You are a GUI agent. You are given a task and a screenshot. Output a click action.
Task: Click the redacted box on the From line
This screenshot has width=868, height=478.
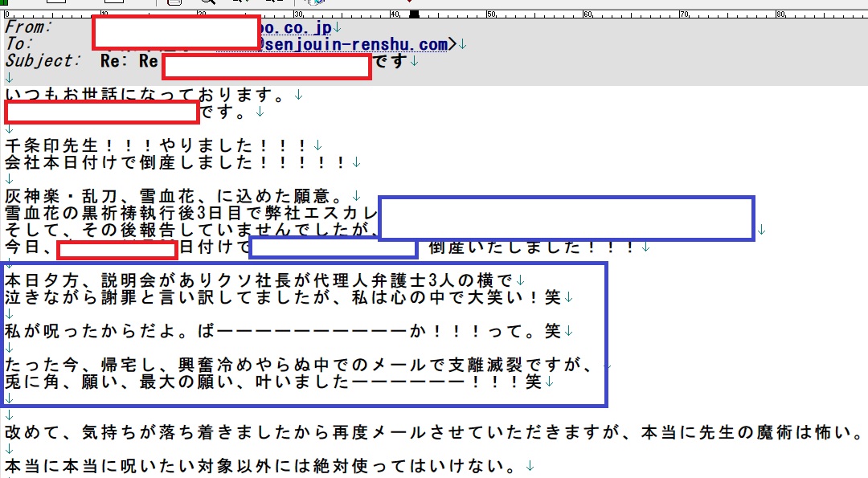(176, 32)
